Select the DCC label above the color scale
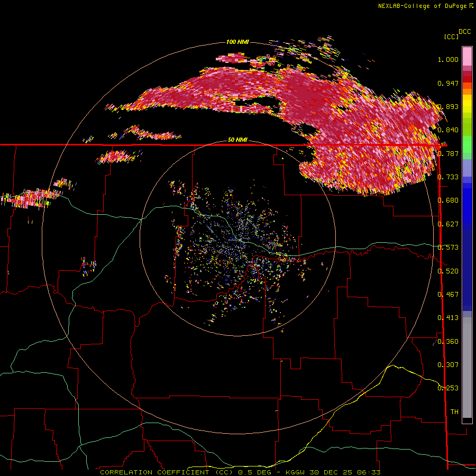The width and height of the screenshot is (476, 476). pyautogui.click(x=464, y=32)
